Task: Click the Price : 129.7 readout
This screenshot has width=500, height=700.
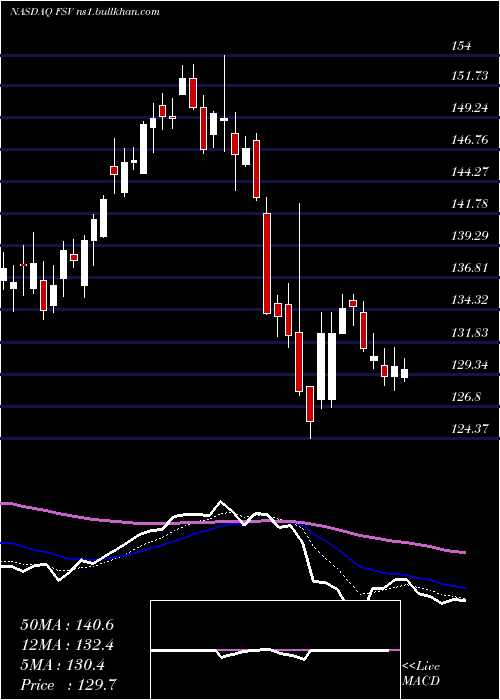Action: point(70,685)
